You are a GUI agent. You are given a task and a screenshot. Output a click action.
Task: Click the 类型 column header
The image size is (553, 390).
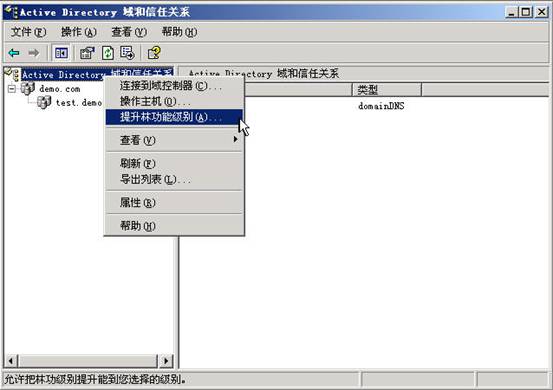click(387, 90)
